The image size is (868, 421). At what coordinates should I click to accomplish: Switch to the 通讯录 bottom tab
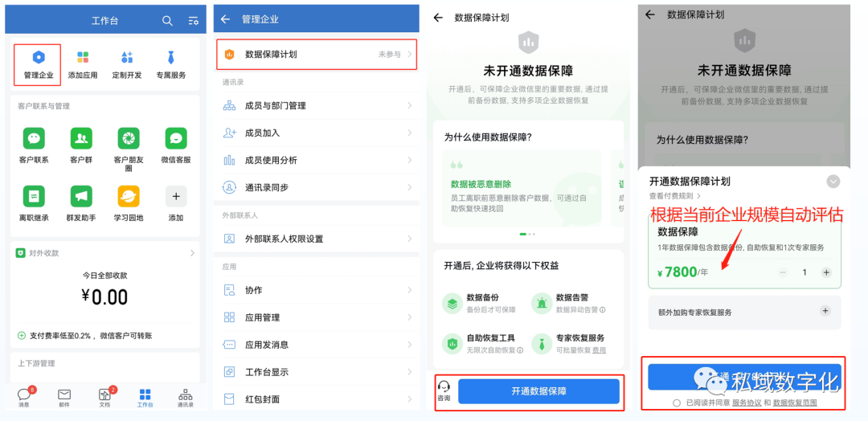[185, 396]
